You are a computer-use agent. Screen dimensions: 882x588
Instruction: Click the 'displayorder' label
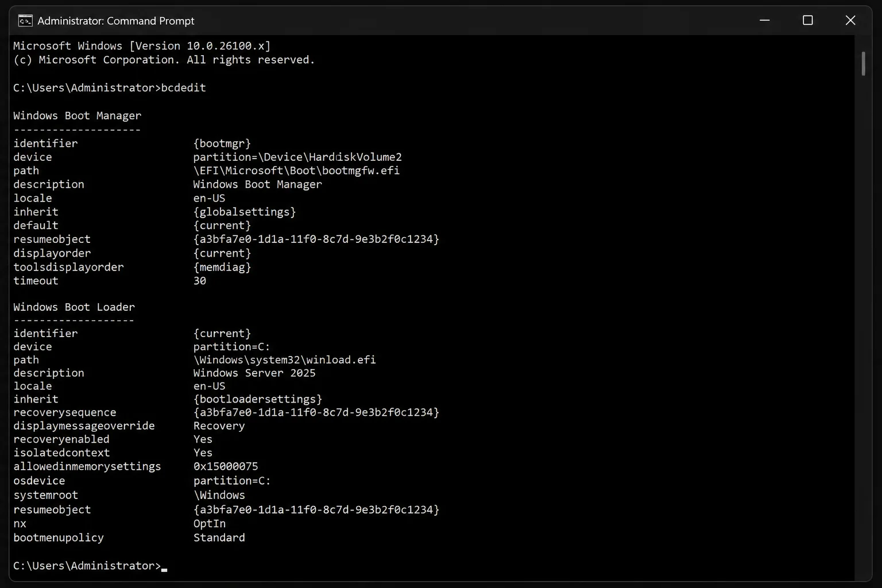(52, 253)
